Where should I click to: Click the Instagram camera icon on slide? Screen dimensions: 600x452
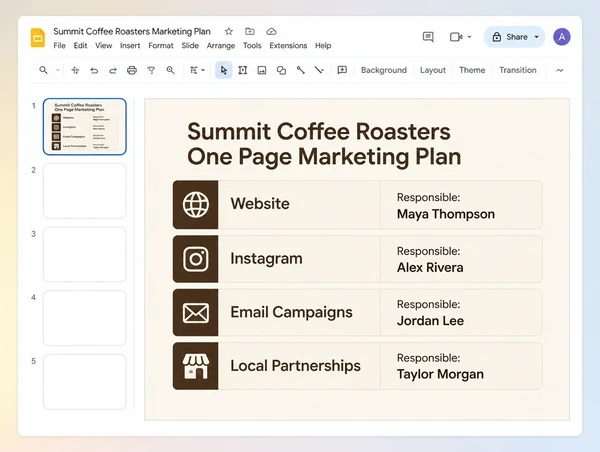click(196, 259)
